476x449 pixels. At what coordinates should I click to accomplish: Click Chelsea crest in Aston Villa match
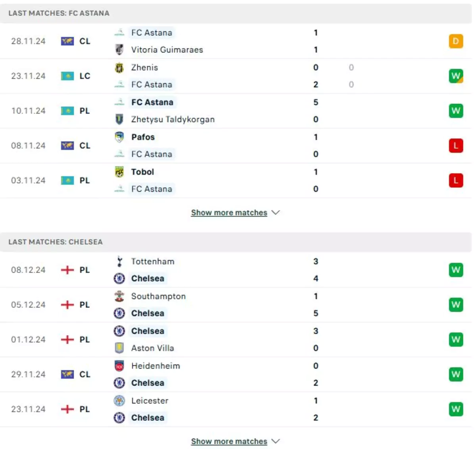(119, 331)
